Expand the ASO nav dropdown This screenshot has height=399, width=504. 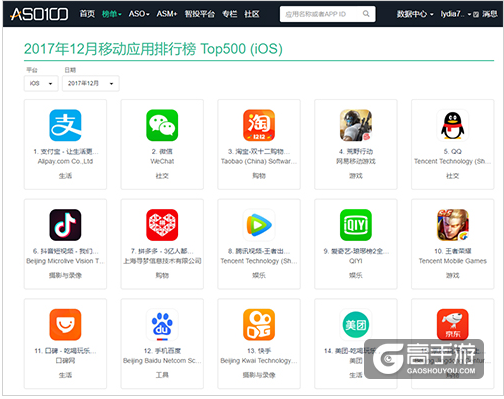(139, 14)
